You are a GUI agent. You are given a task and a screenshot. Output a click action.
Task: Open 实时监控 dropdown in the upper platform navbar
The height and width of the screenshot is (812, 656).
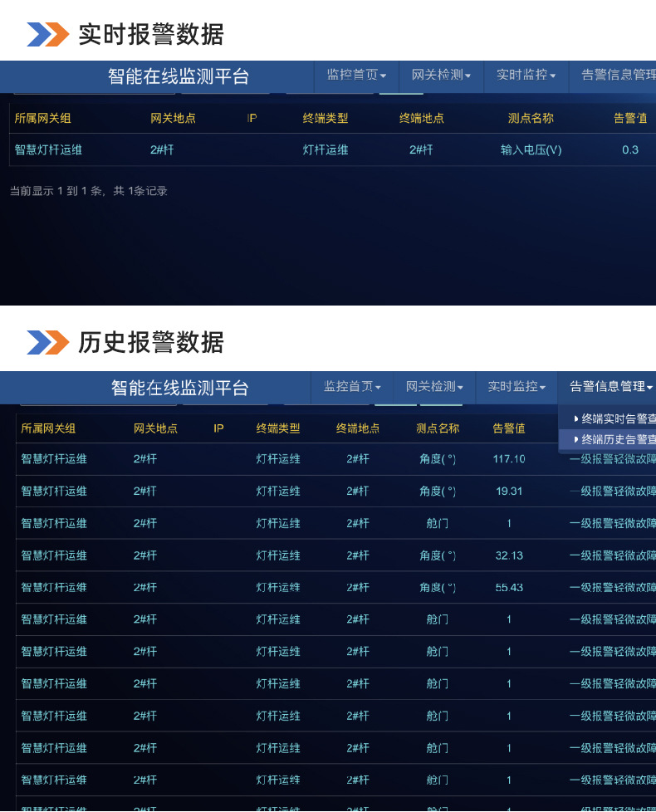point(526,75)
